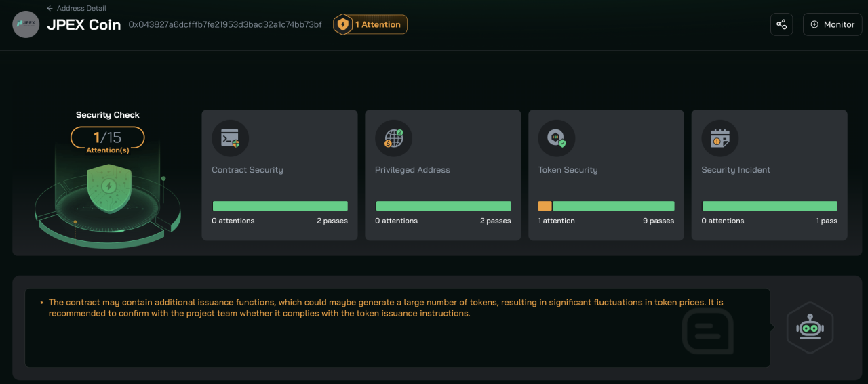Screen dimensions: 868x384
Task: Click the JPEX Coin token logo
Action: pyautogui.click(x=26, y=24)
